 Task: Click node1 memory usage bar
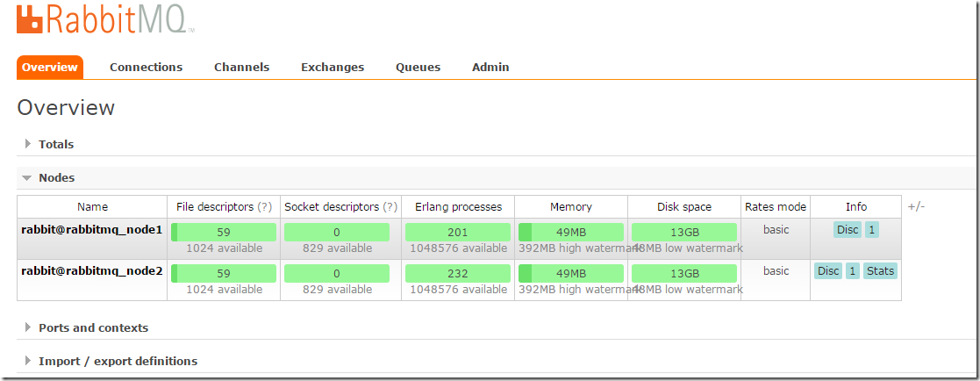[571, 233]
